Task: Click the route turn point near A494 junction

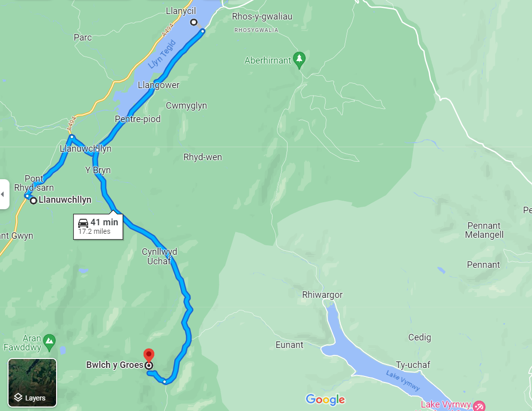Action: point(72,137)
